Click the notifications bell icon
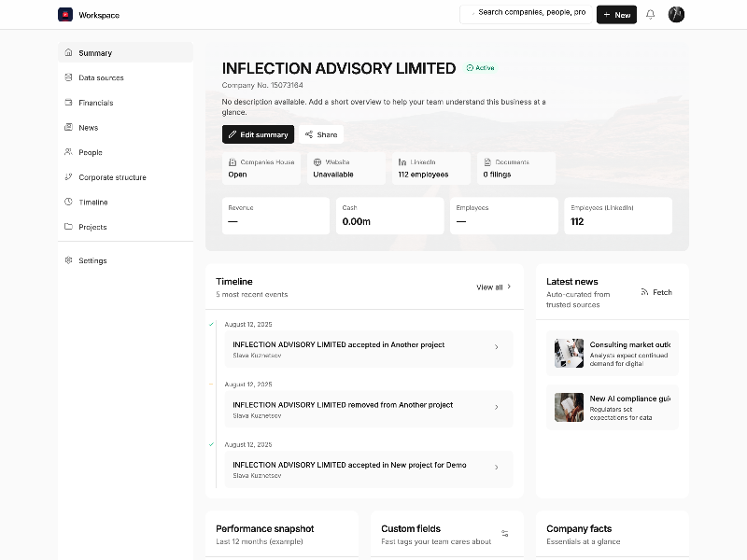Viewport: 747px width, 560px height. pos(651,15)
